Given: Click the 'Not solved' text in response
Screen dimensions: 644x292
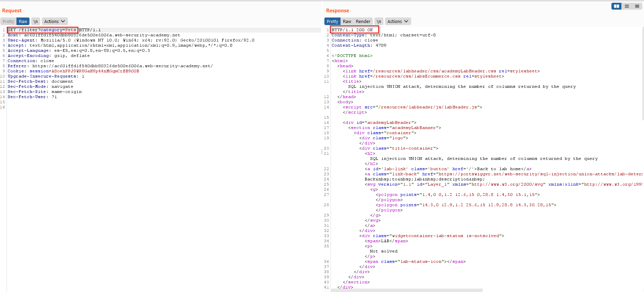Looking at the screenshot, I should point(384,251).
